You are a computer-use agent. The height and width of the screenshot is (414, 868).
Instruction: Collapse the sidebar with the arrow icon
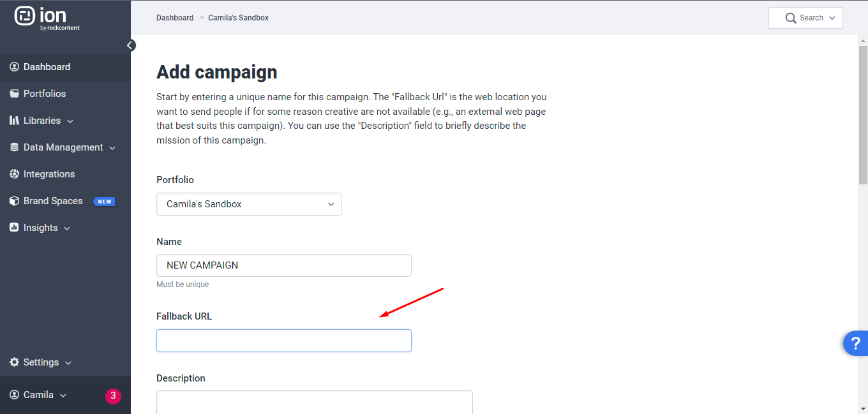130,45
